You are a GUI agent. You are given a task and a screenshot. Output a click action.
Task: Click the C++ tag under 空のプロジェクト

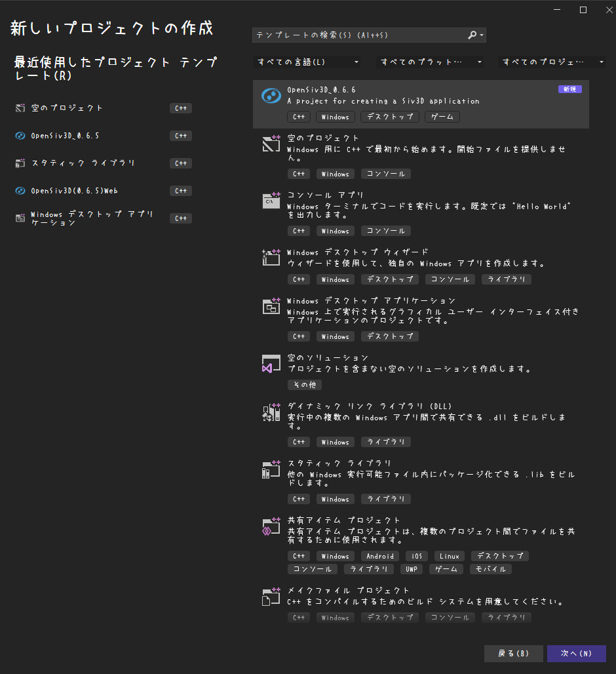pos(298,174)
